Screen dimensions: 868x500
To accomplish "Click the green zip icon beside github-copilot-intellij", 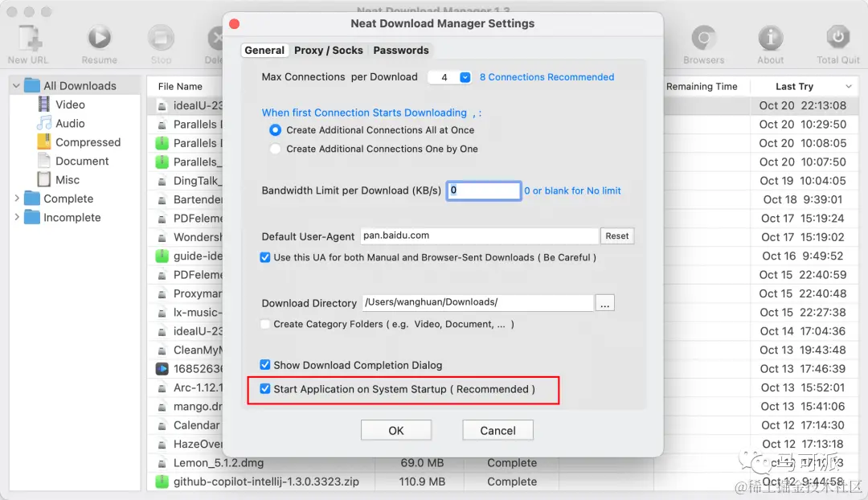I will point(162,482).
